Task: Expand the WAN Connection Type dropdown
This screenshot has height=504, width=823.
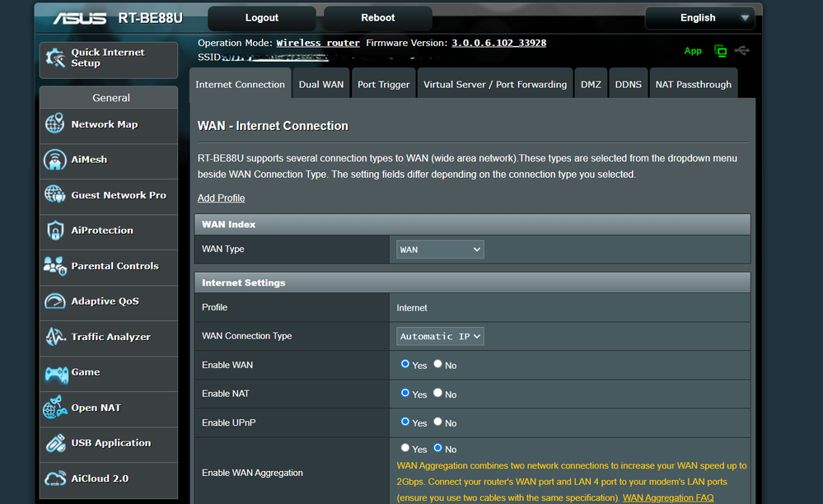Action: tap(440, 336)
